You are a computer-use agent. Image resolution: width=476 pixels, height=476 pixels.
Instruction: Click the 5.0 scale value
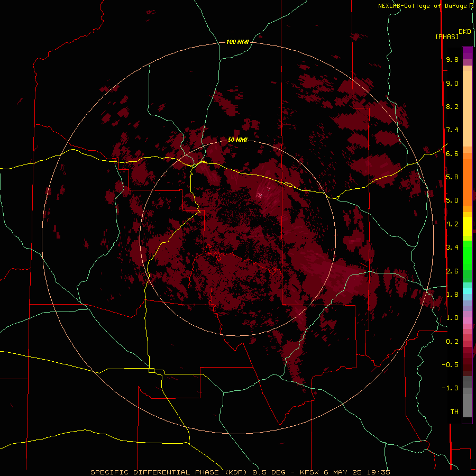click(x=452, y=200)
